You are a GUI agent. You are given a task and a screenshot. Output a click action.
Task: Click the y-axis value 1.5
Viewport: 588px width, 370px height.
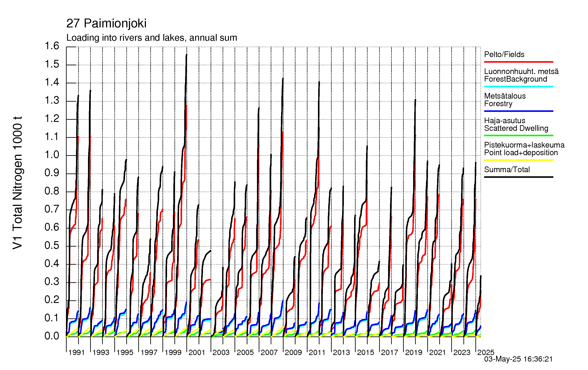click(x=52, y=64)
